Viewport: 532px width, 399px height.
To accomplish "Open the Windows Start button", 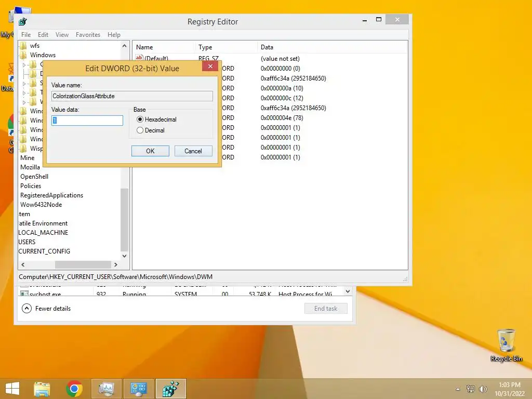I will pos(12,389).
